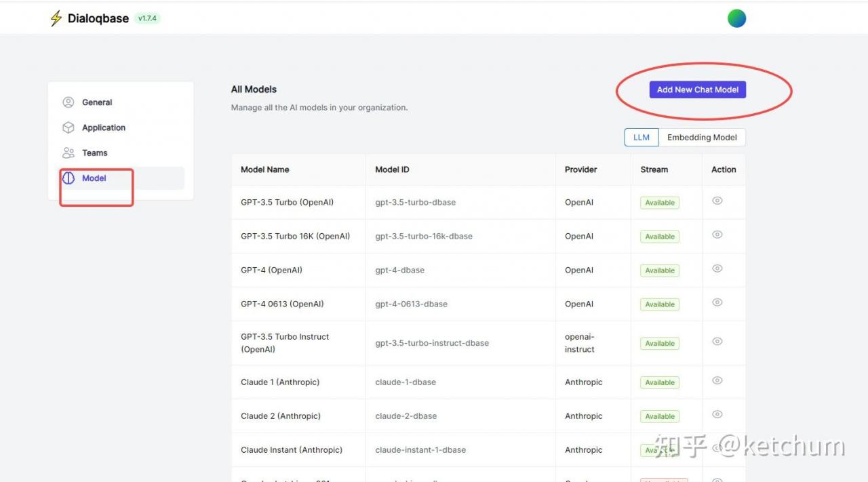Click model ID claude-instant-1-dbase
Viewport: 868px width, 482px height.
420,449
